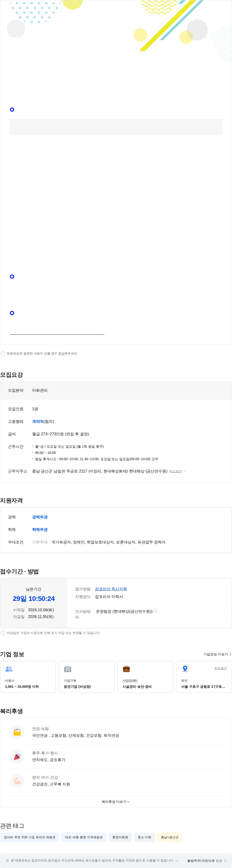Expand 복리후생 더보기

[116, 802]
